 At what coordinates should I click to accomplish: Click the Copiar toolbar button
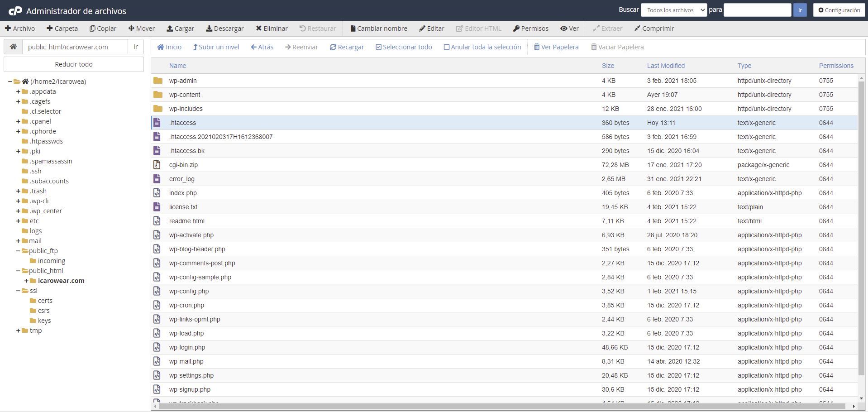coord(103,28)
